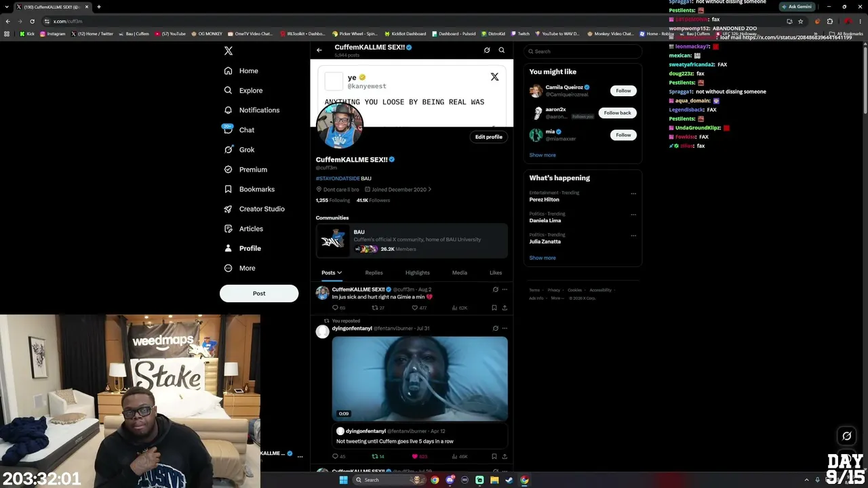Screen dimensions: 868x488
Task: Open options for the Julia Zanatta trend
Action: point(633,236)
